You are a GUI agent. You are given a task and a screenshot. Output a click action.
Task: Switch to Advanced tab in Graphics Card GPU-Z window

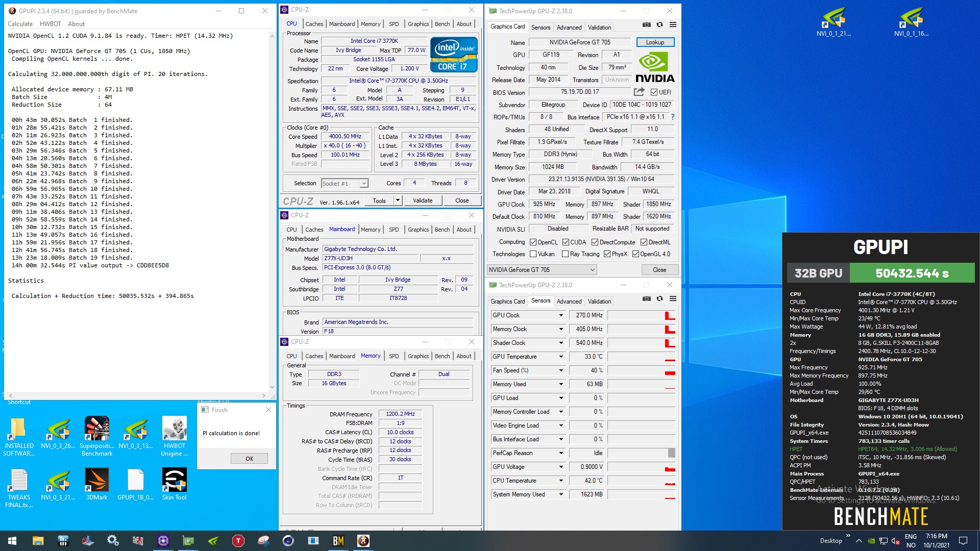[x=569, y=28]
